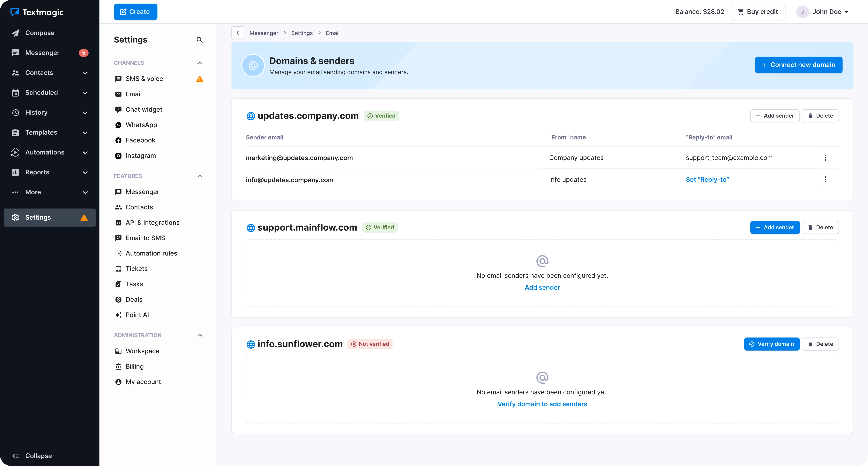Click the Textmagic logo
Image resolution: width=868 pixels, height=466 pixels.
pyautogui.click(x=37, y=12)
